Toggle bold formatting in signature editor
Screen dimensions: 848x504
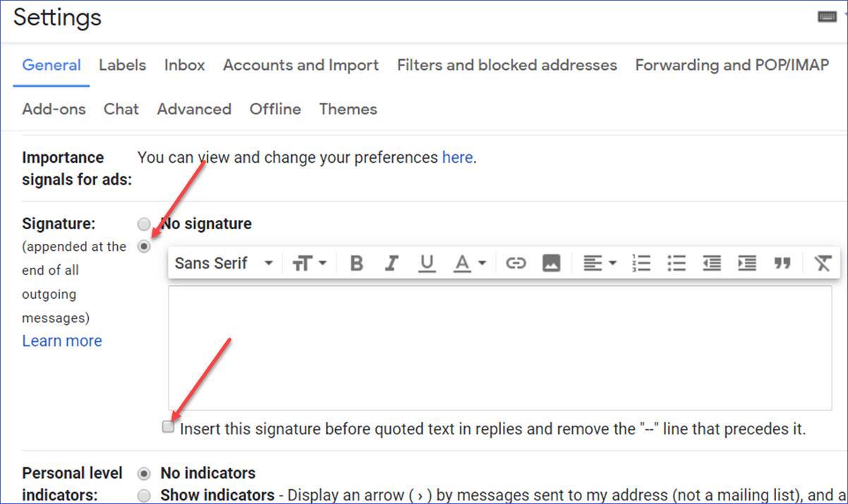pyautogui.click(x=356, y=262)
